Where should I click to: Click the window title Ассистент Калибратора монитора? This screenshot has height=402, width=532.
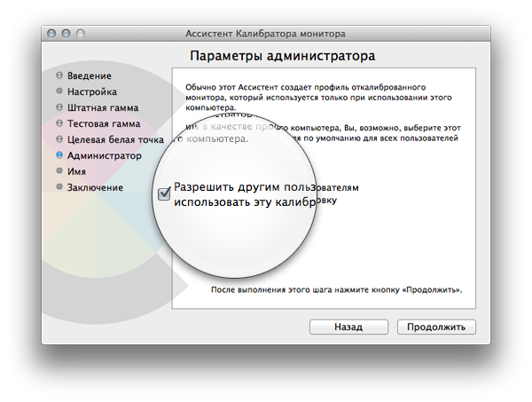[x=265, y=33]
